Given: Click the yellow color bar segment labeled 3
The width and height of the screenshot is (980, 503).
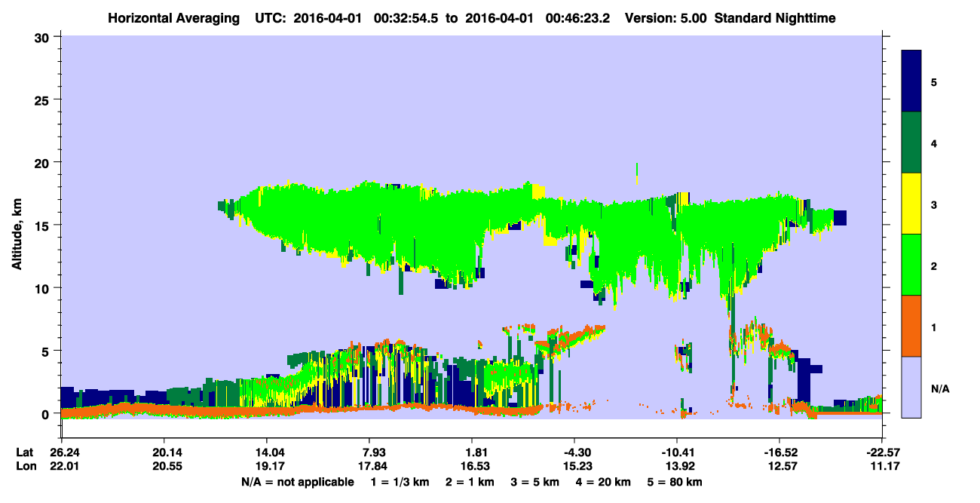Looking at the screenshot, I should 911,204.
